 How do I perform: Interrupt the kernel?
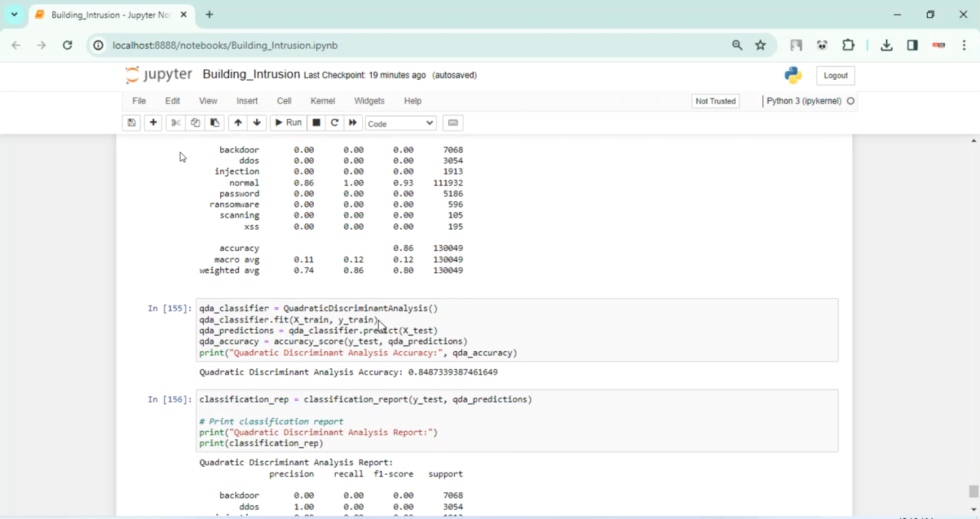[316, 123]
